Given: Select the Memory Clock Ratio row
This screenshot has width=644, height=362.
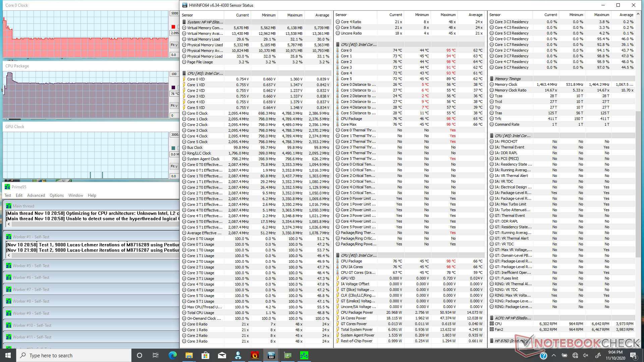Looking at the screenshot, I should [x=562, y=90].
